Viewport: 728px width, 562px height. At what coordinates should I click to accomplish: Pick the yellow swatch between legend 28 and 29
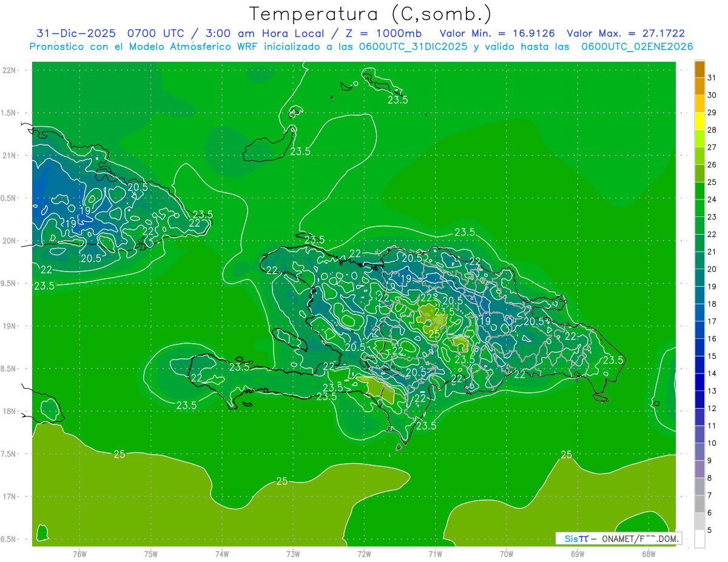(699, 121)
